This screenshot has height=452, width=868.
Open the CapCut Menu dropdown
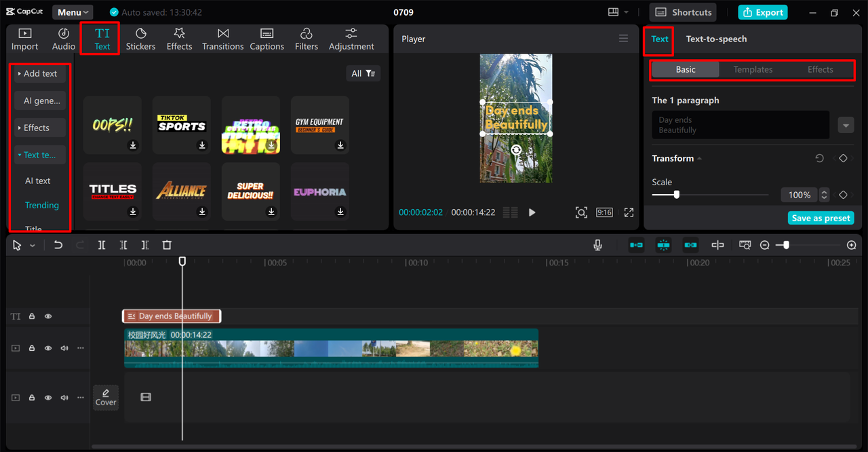73,12
